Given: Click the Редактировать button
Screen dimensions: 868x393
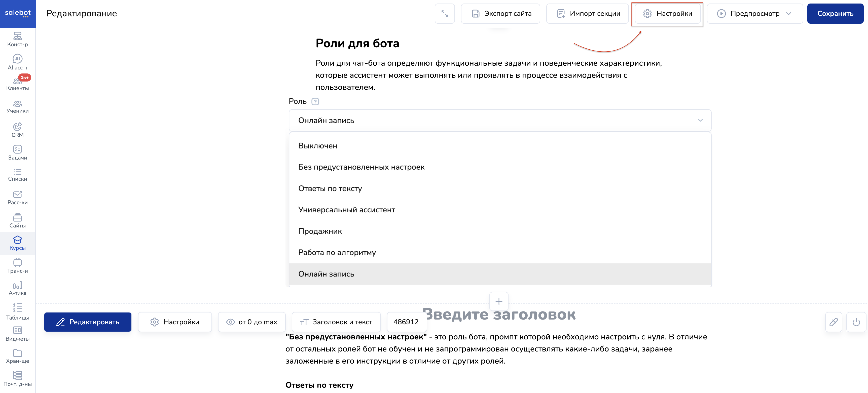Looking at the screenshot, I should click(88, 322).
